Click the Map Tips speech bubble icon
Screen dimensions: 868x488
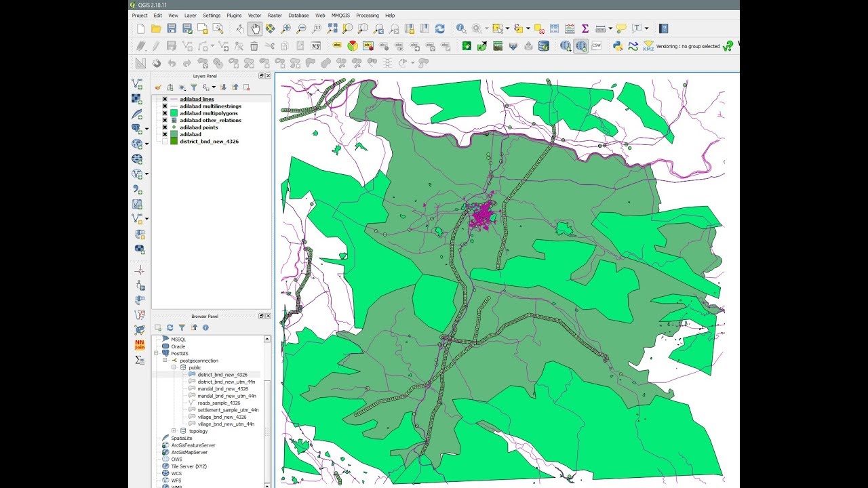tap(621, 28)
